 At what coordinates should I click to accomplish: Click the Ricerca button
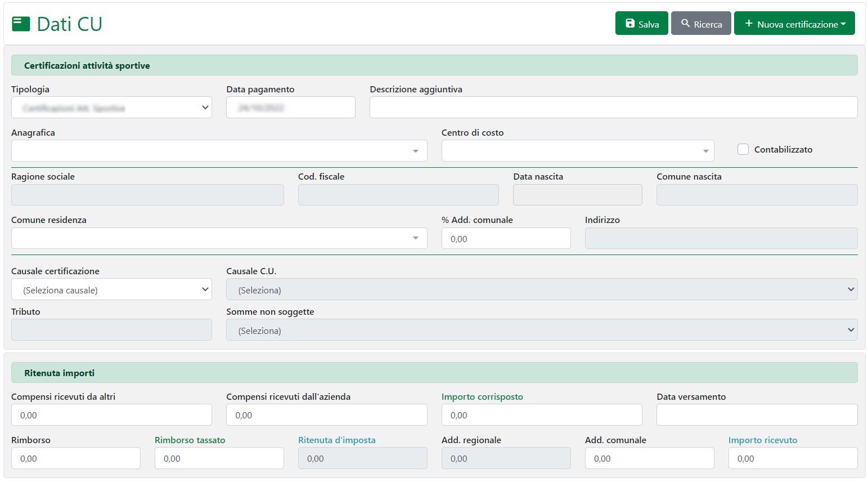coord(701,24)
